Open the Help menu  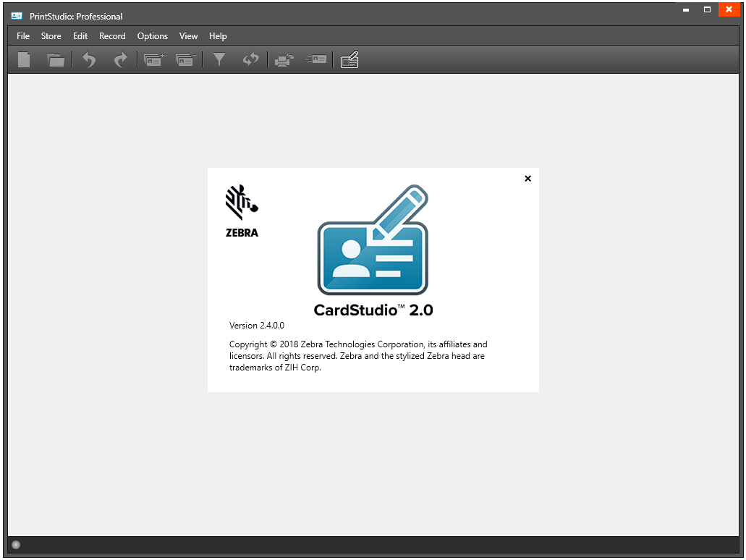click(218, 36)
